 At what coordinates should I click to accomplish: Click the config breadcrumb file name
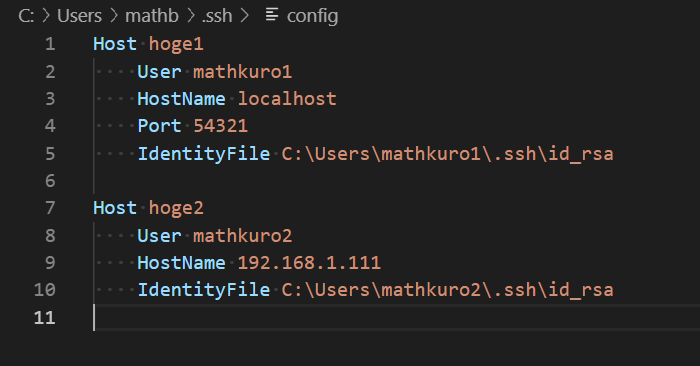point(312,17)
